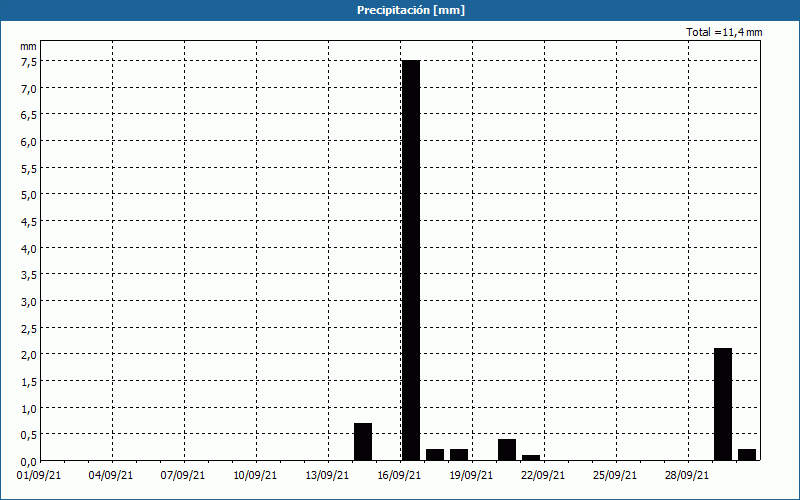Viewport: 800px width, 500px height.
Task: Click the tallest bar on 16/09/21
Action: (411, 260)
